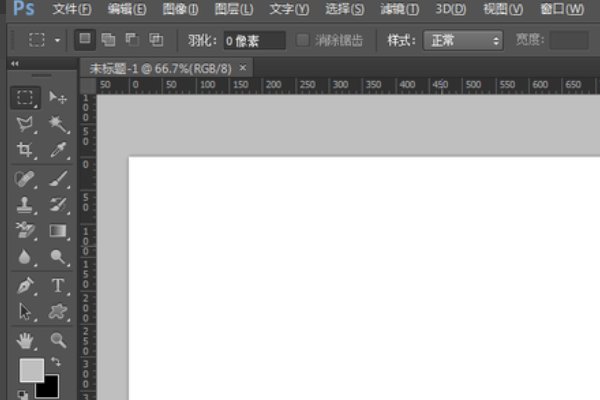Open the 滤镜(T) menu

coord(399,9)
